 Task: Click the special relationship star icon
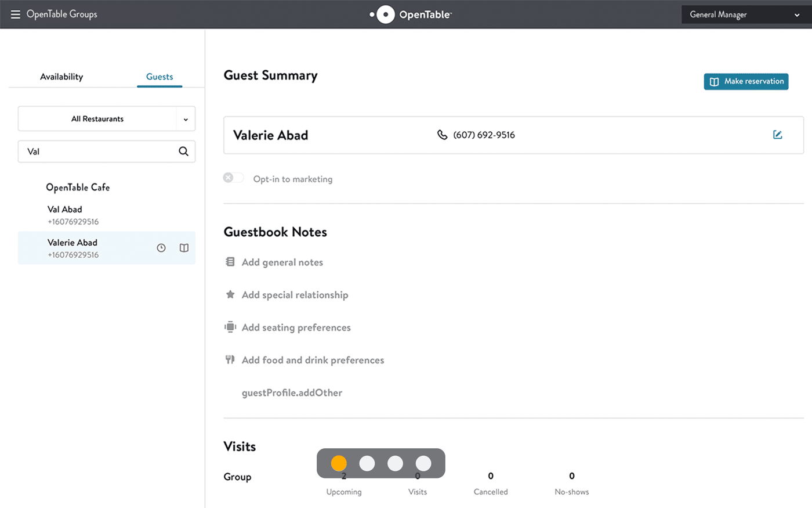[x=230, y=294]
